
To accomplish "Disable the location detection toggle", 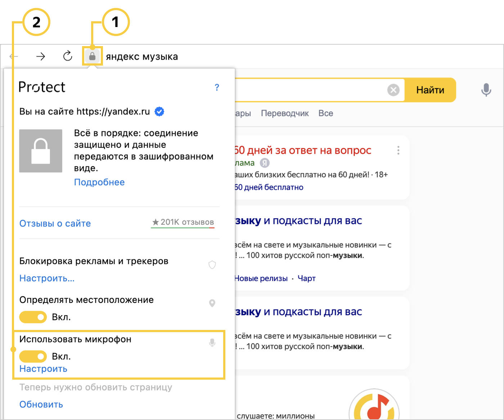I will [33, 317].
